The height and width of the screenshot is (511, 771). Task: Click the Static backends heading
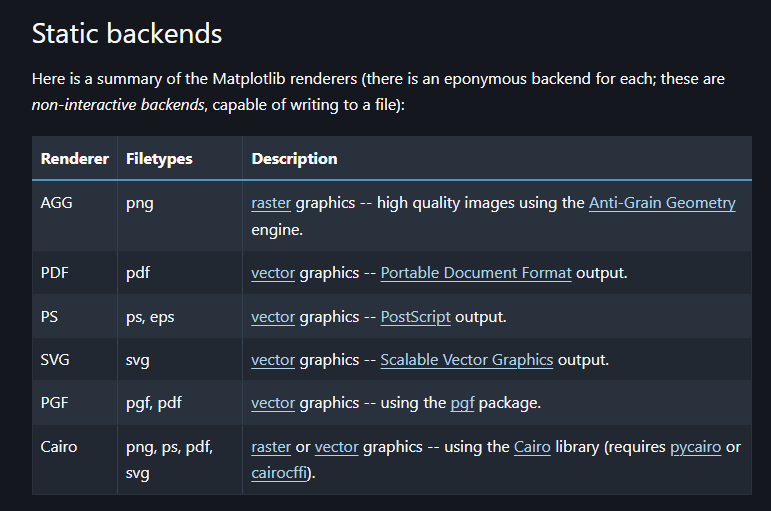(x=127, y=34)
